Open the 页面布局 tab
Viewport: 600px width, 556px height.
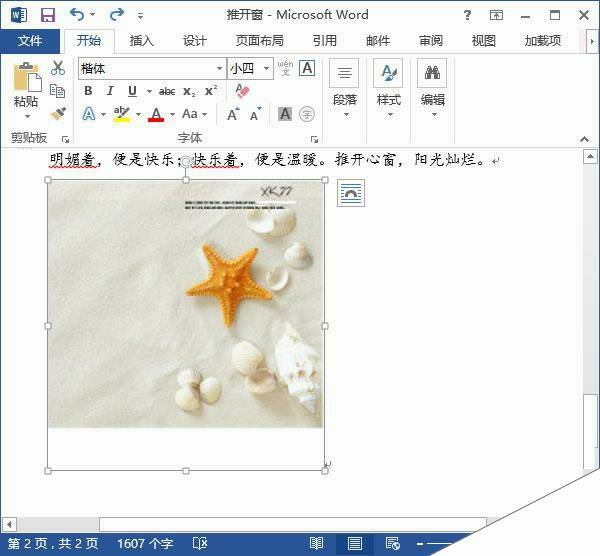pos(259,41)
